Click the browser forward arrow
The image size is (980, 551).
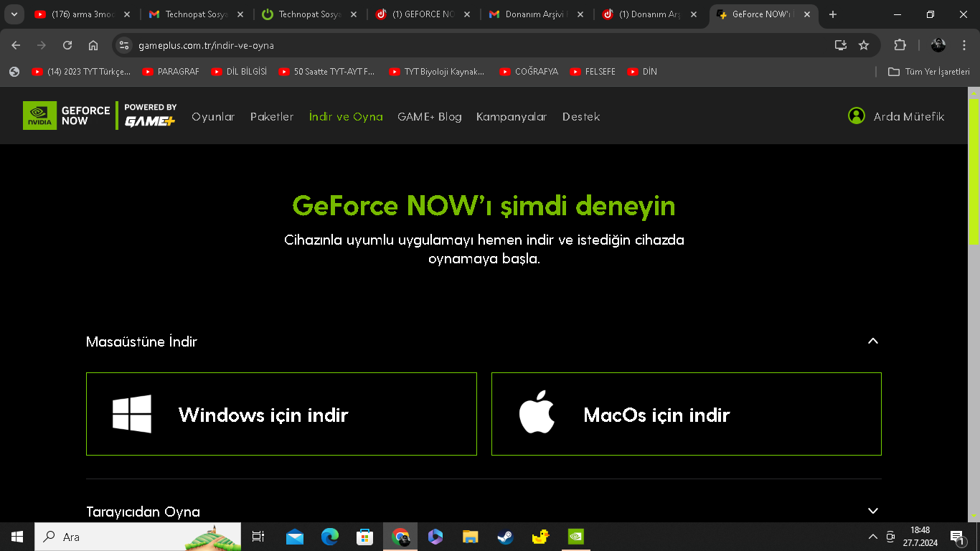tap(42, 45)
